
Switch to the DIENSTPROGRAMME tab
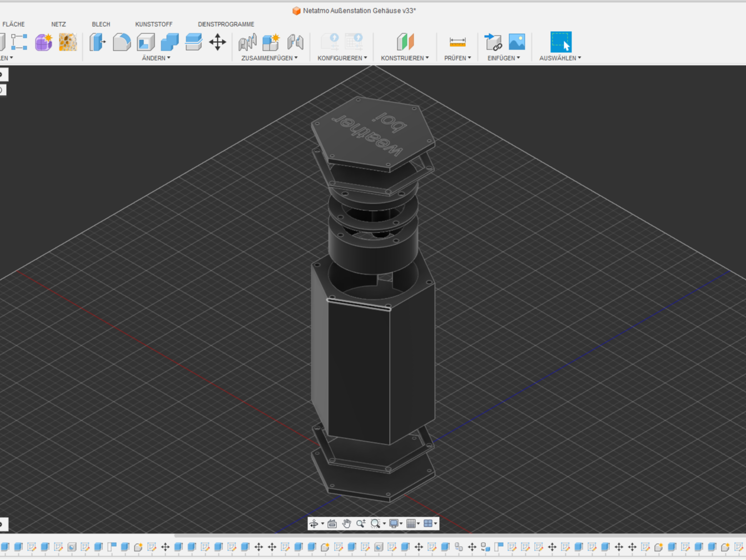[x=226, y=24]
